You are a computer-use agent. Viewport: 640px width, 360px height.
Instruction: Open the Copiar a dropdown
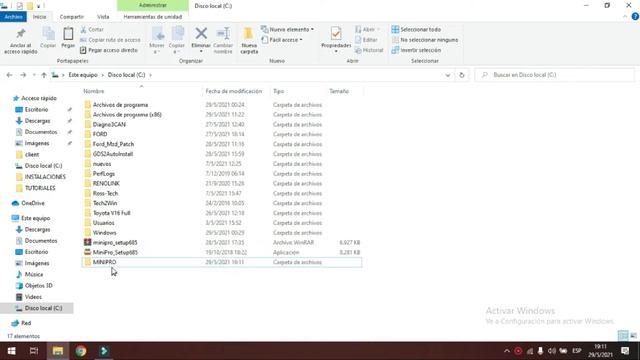(177, 40)
